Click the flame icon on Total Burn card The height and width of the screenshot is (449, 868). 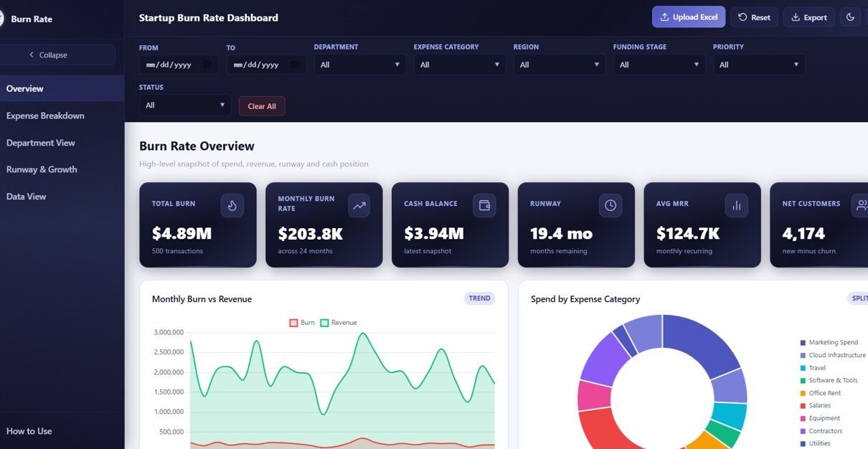click(x=232, y=206)
